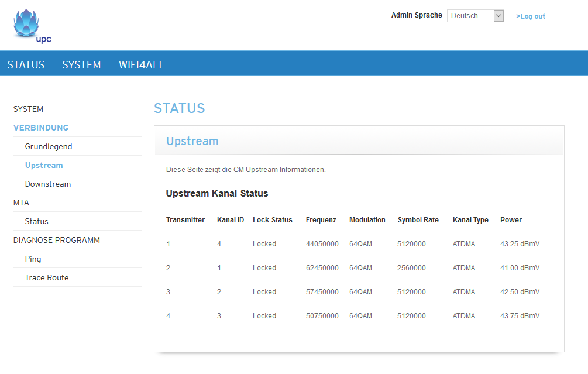The width and height of the screenshot is (588, 374).
Task: Open the Upstream sidebar page
Action: (x=44, y=165)
